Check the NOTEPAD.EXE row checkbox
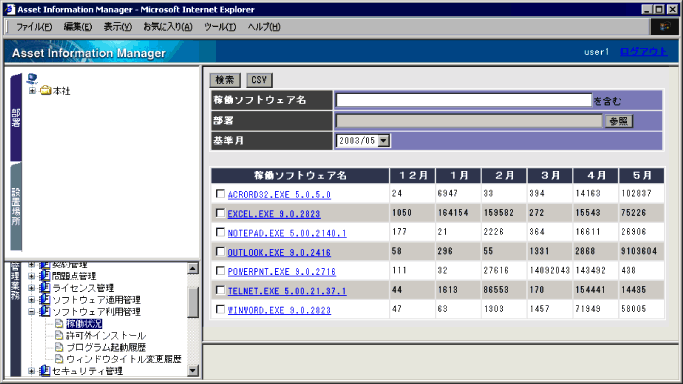Image resolution: width=683 pixels, height=384 pixels. [220, 232]
